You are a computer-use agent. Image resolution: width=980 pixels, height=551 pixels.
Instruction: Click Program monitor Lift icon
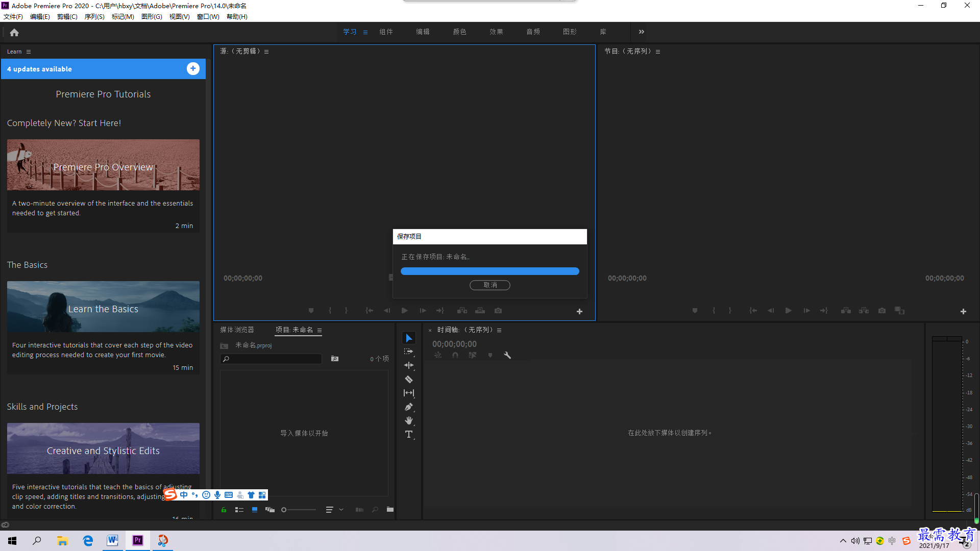coord(846,310)
